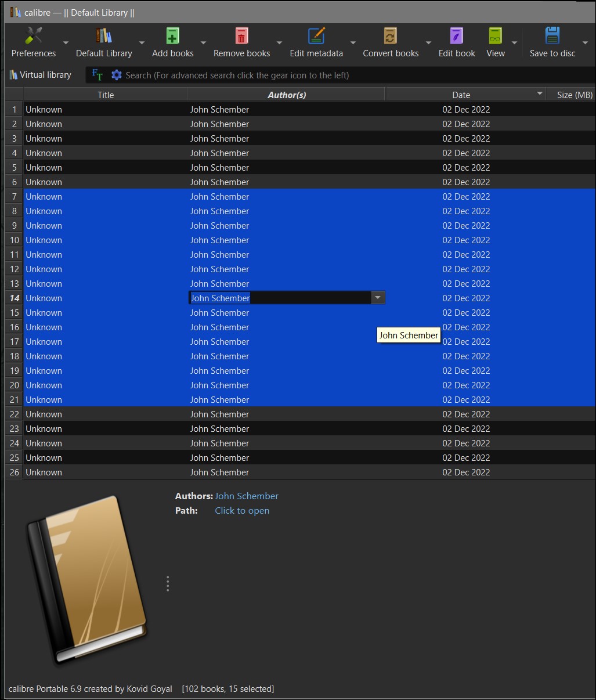Click the Remove books trash icon
The image size is (596, 700).
coord(241,36)
